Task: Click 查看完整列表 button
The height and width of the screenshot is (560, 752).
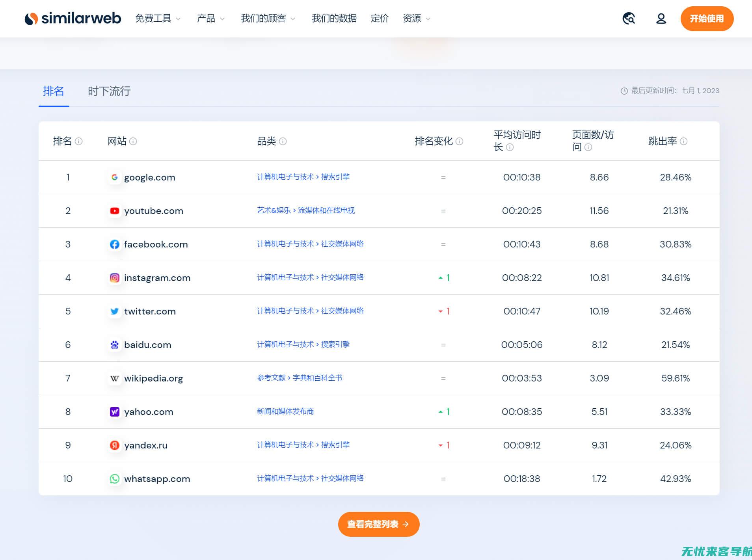Action: point(379,524)
